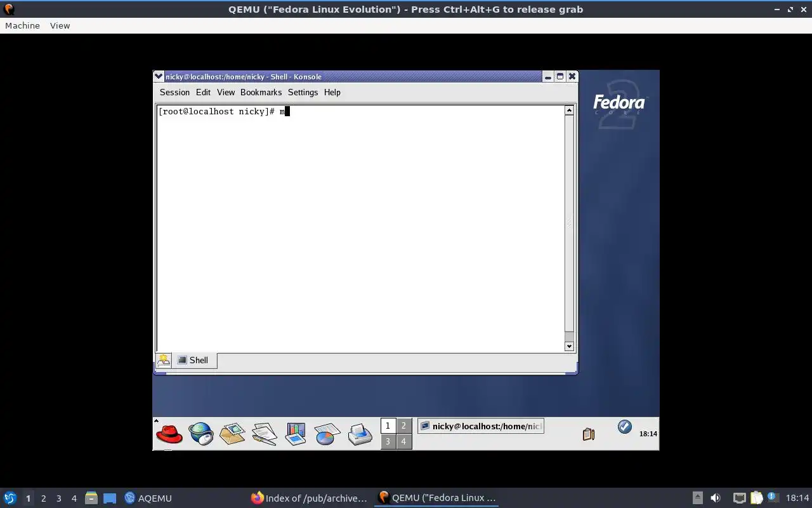Launch the word processor pen-and-paper icon
This screenshot has width=812, height=508.
point(264,434)
